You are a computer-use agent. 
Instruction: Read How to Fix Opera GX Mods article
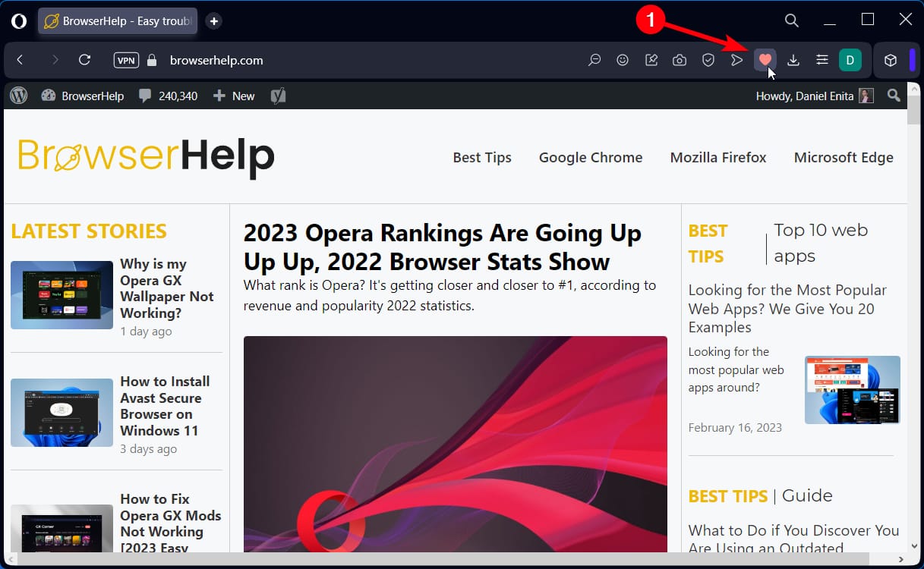tap(171, 523)
